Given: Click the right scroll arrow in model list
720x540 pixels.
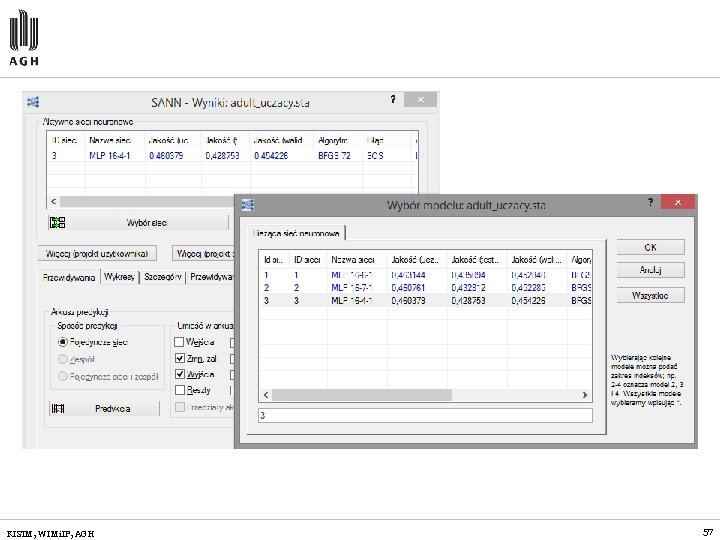Looking at the screenshot, I should (x=585, y=395).
